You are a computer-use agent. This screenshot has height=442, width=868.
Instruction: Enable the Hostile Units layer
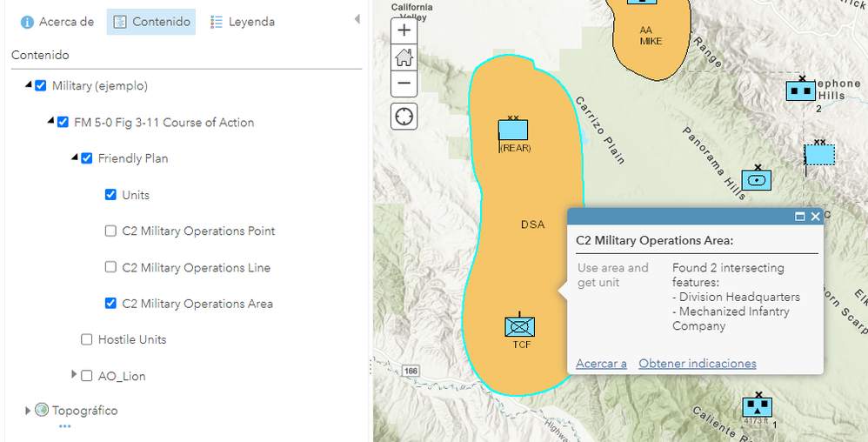pos(86,339)
